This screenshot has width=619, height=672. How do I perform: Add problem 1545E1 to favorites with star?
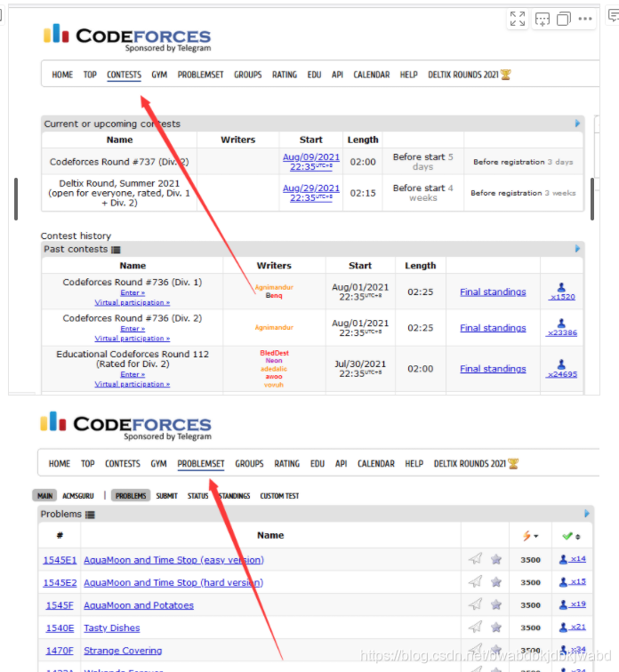tap(496, 559)
